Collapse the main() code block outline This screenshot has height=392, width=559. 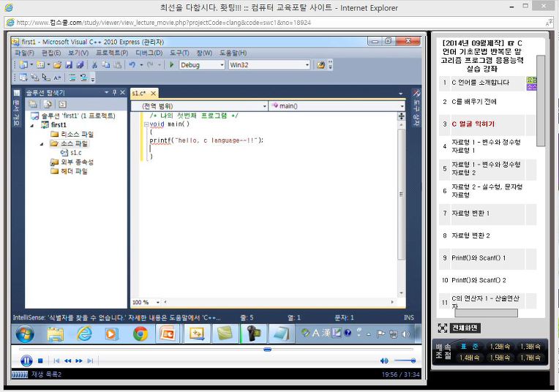[146, 124]
